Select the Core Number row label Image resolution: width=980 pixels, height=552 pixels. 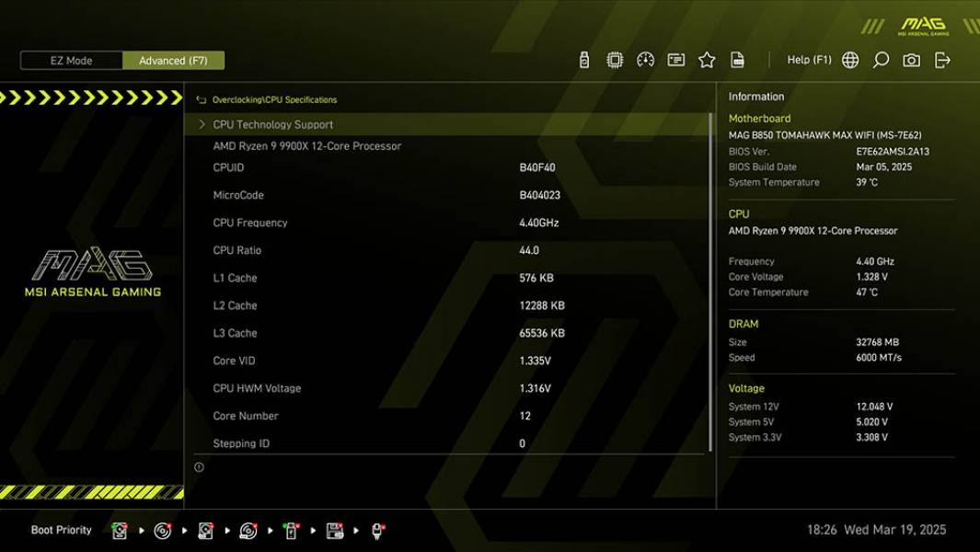click(x=246, y=416)
